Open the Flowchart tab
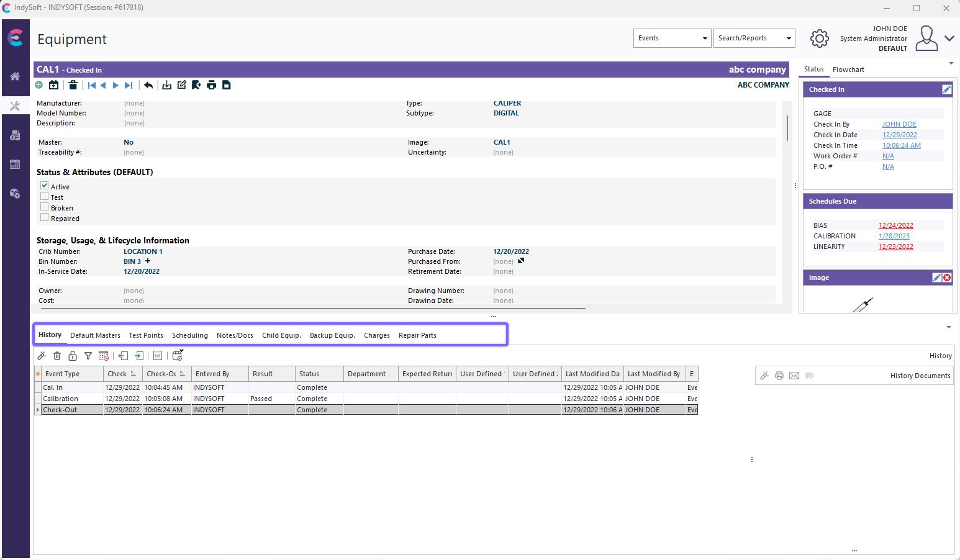The height and width of the screenshot is (560, 960). (x=848, y=70)
